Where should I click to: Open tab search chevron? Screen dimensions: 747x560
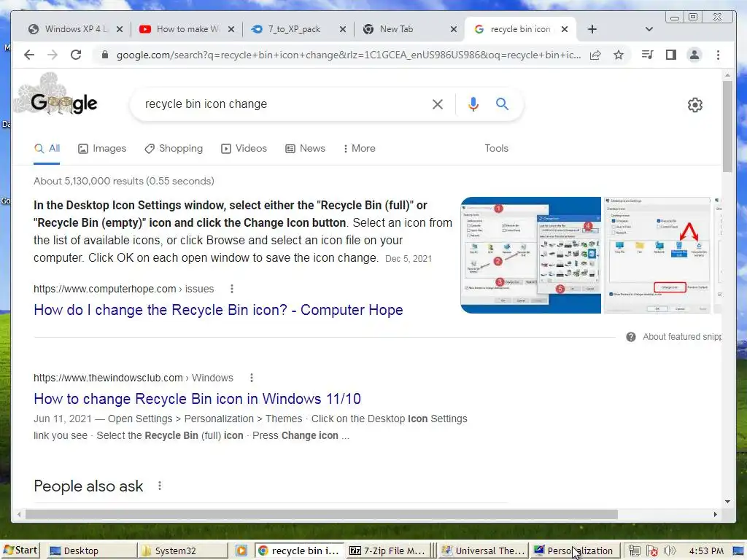[649, 29]
